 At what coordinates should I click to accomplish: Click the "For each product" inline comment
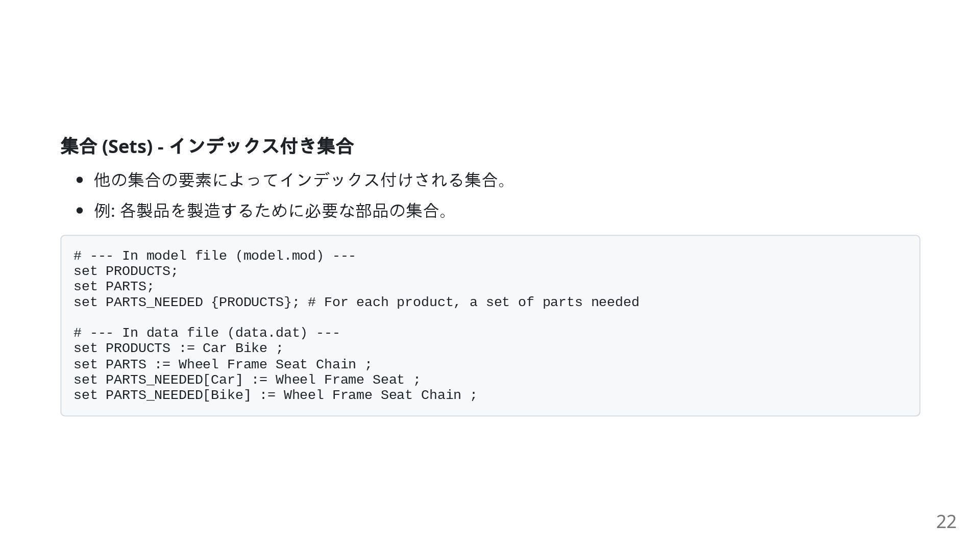click(x=473, y=302)
